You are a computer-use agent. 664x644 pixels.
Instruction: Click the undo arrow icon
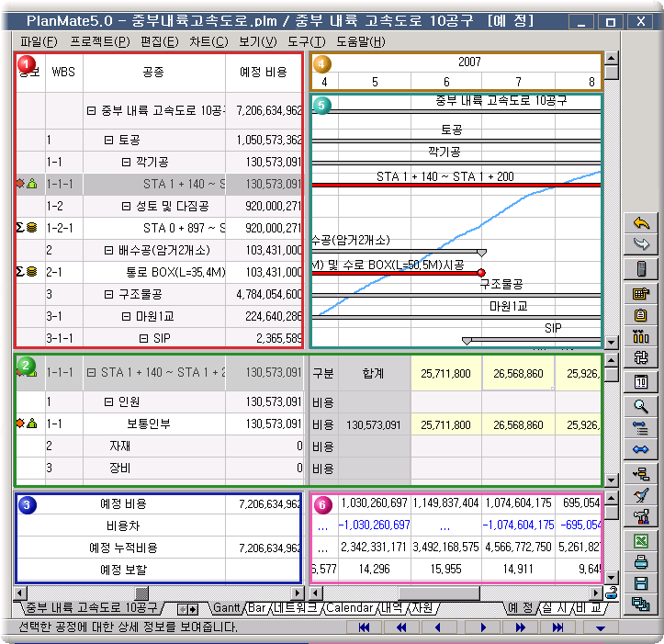coord(642,223)
